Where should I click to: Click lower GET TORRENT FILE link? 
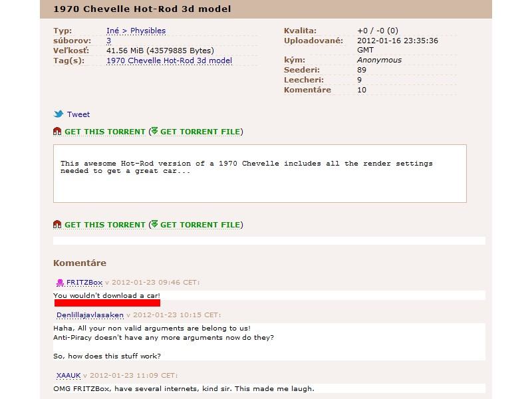pos(200,225)
